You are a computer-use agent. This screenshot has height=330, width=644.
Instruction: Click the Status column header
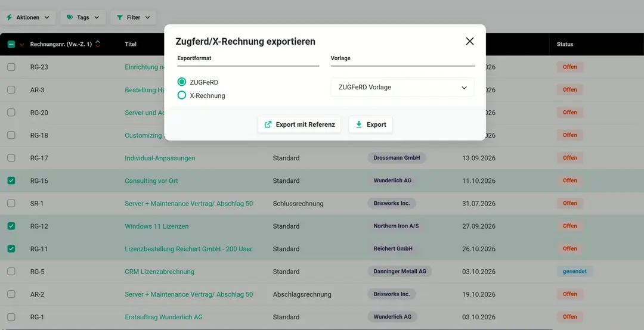coord(565,44)
